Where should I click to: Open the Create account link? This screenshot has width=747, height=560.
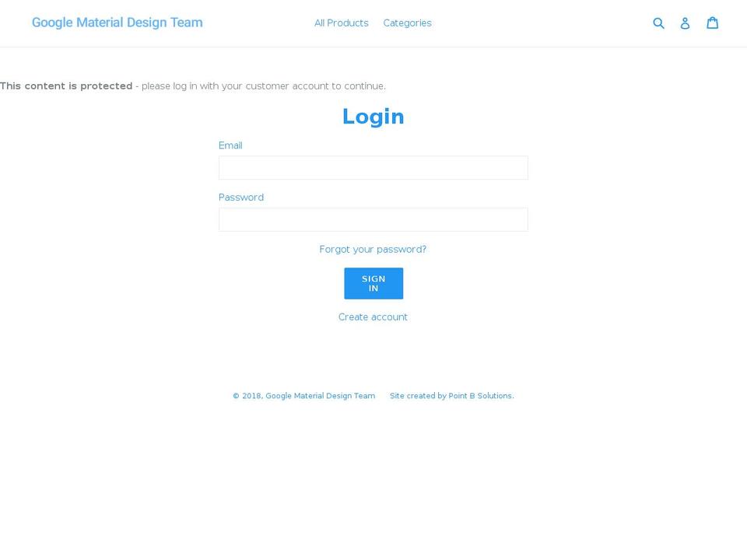point(373,317)
